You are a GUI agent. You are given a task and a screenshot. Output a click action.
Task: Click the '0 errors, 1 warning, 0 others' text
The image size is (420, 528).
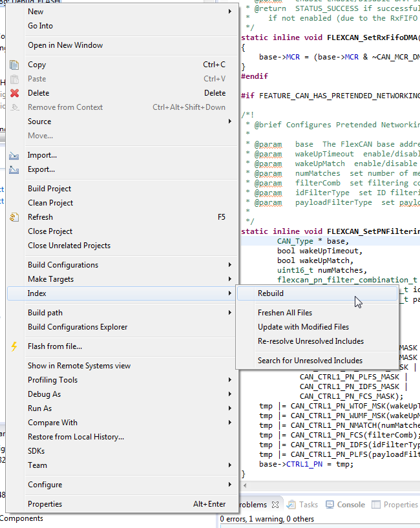pos(267,519)
